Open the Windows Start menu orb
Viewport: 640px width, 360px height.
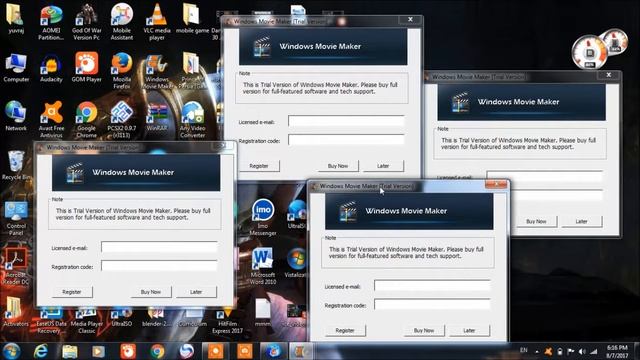[x=11, y=351]
